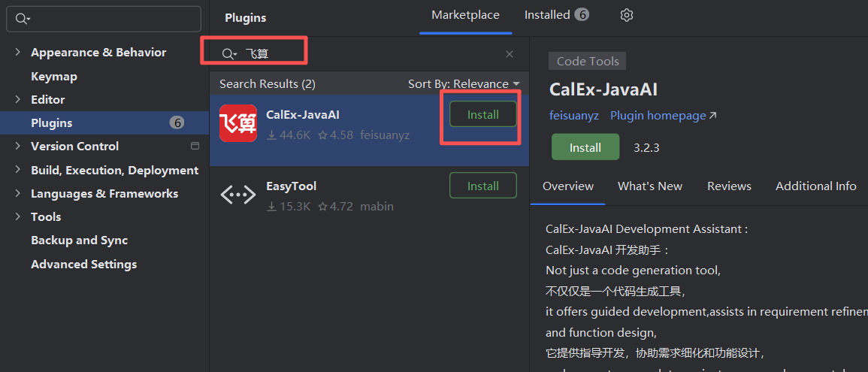The height and width of the screenshot is (372, 868).
Task: Click the 4.72 star rating
Action: tap(335, 207)
